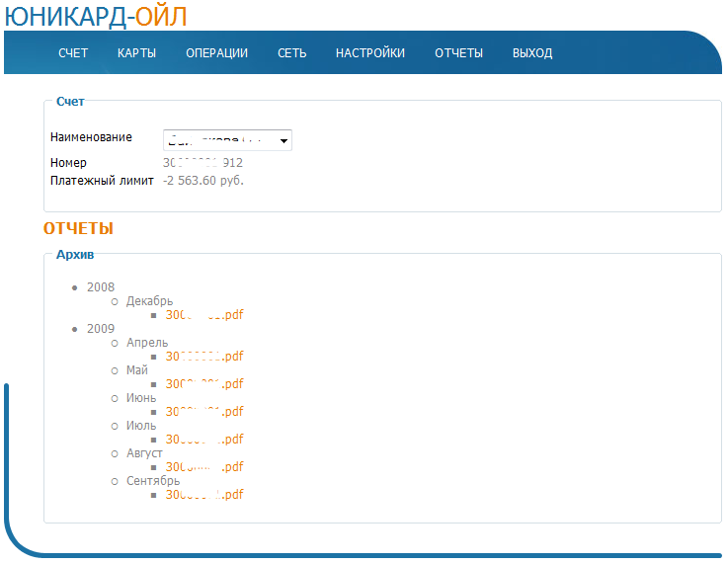Expand the Наименование account dropdown
728x564 pixels.
click(227, 141)
